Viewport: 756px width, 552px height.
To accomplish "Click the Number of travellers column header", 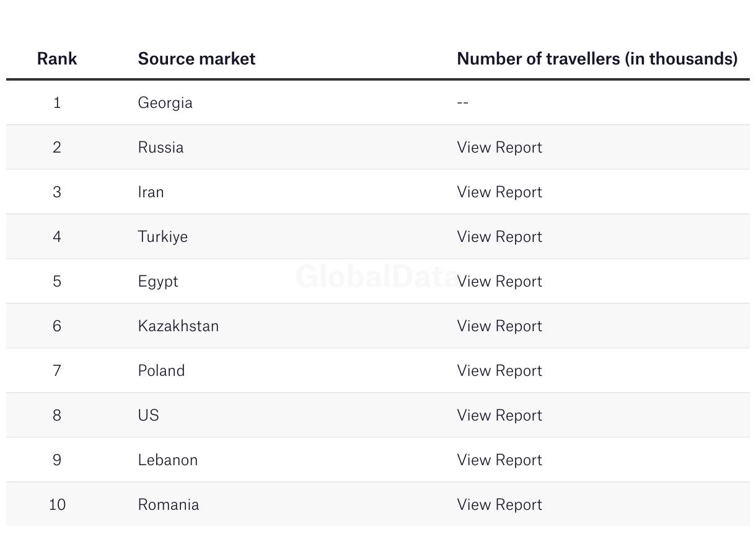I will 597,58.
